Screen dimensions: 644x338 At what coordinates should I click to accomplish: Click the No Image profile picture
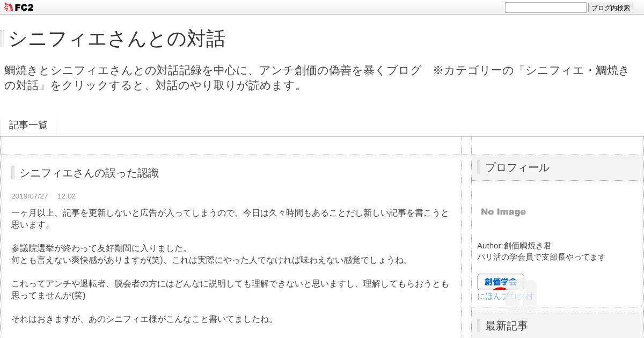503,212
